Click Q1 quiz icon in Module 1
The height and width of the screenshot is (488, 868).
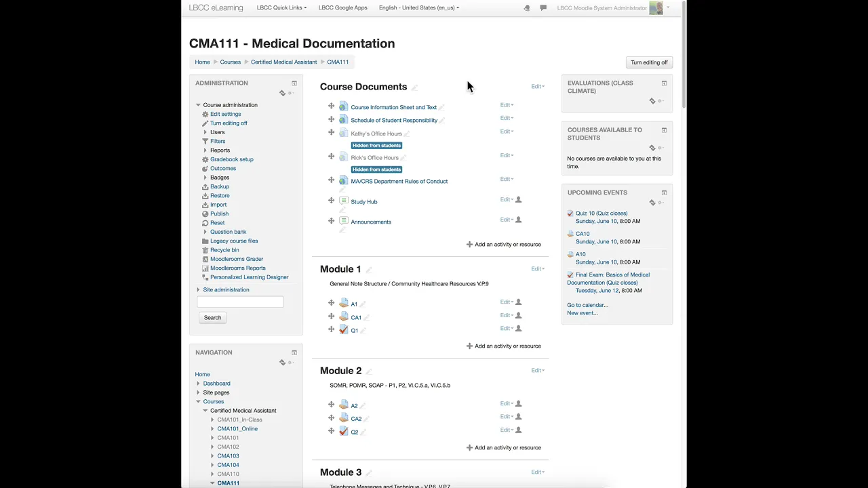(344, 329)
